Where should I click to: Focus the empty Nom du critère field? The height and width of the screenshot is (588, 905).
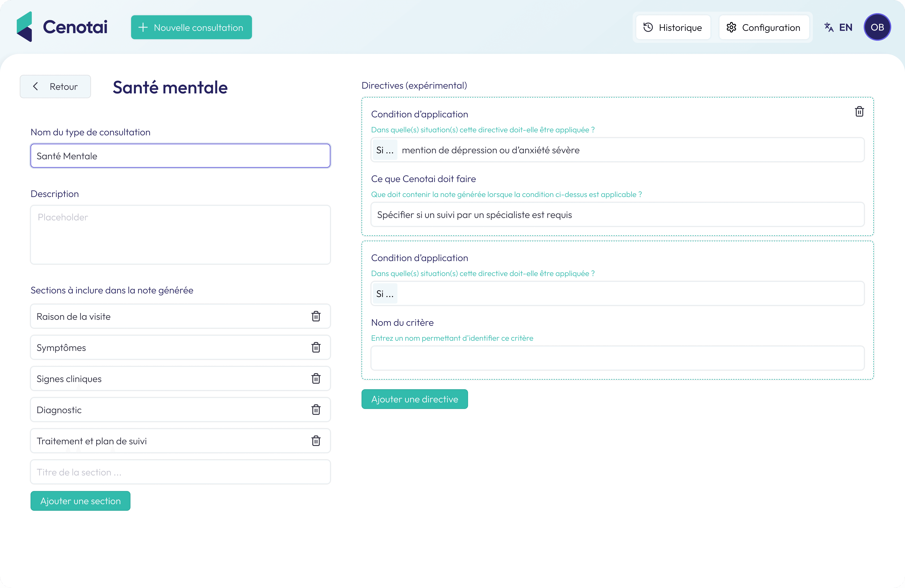[617, 358]
